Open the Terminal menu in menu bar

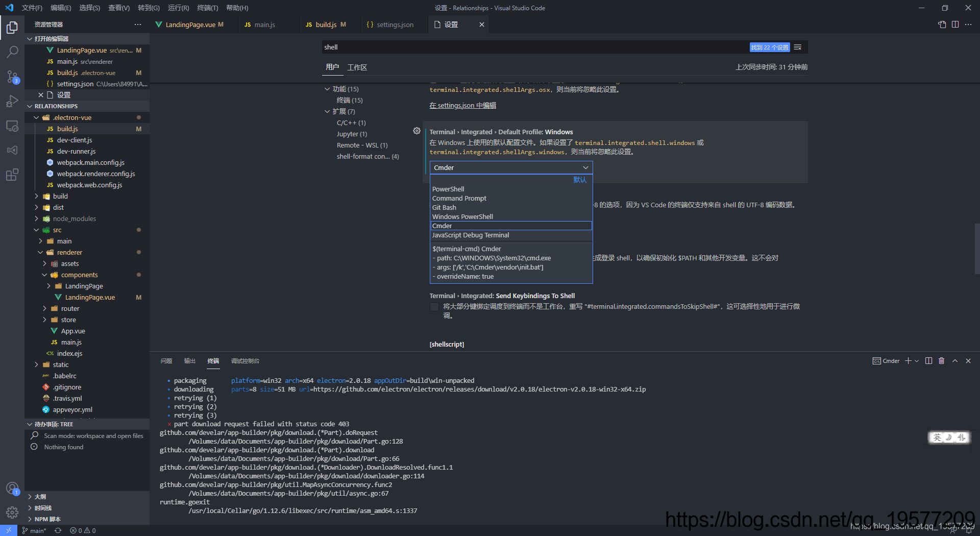pos(207,8)
